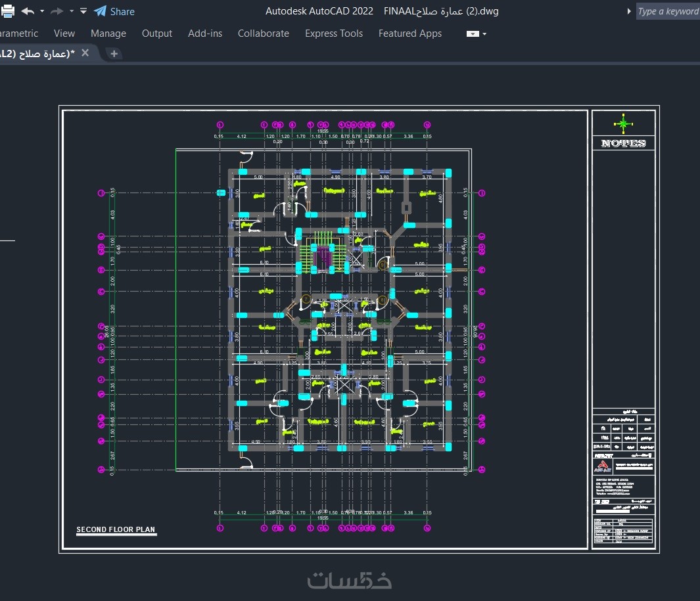Screen dimensions: 700x601
Task: Select the Output ribbon tab
Action: (x=157, y=33)
